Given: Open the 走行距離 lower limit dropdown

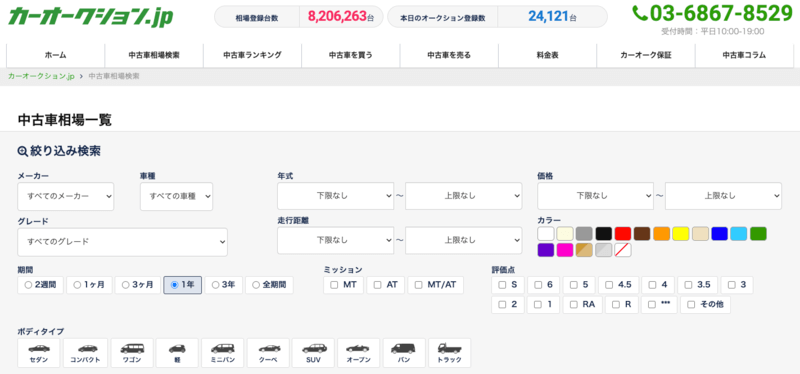Looking at the screenshot, I should 336,240.
